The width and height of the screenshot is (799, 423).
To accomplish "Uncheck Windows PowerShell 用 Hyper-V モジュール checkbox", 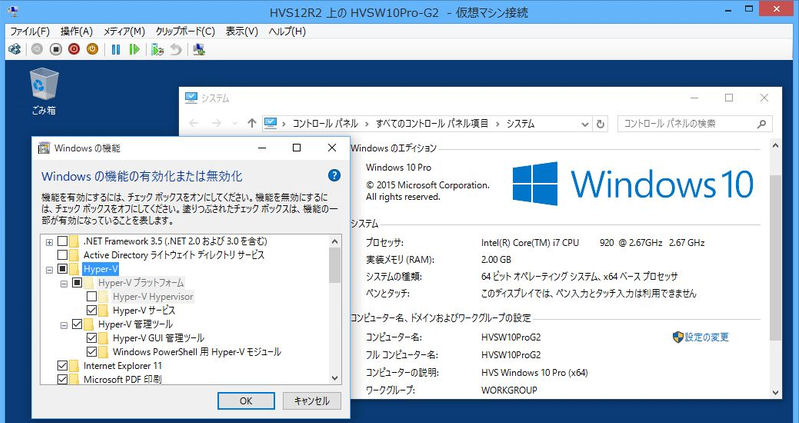I will (92, 352).
